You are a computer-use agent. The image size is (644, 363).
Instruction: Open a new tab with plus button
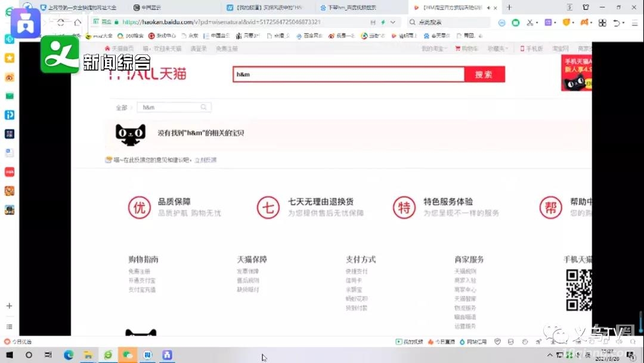click(509, 7)
